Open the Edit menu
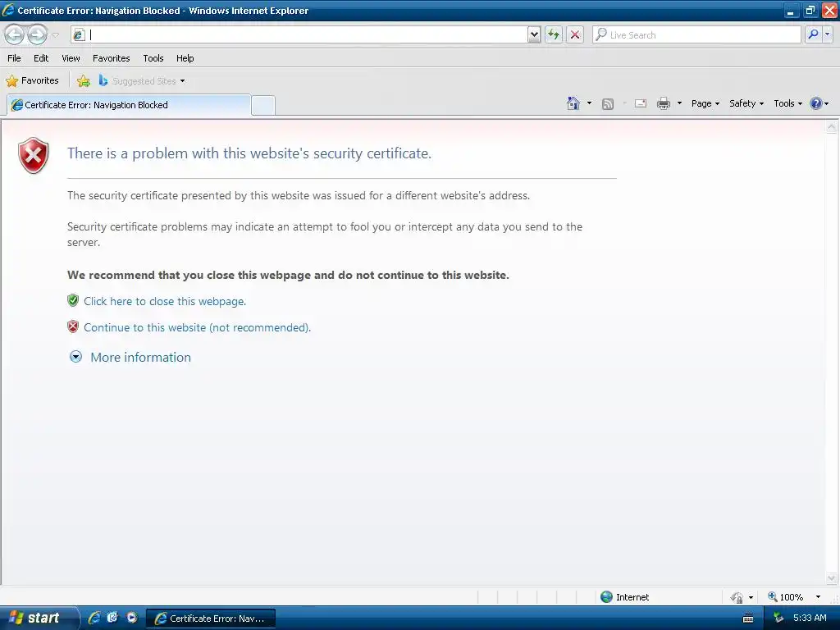 pos(41,58)
